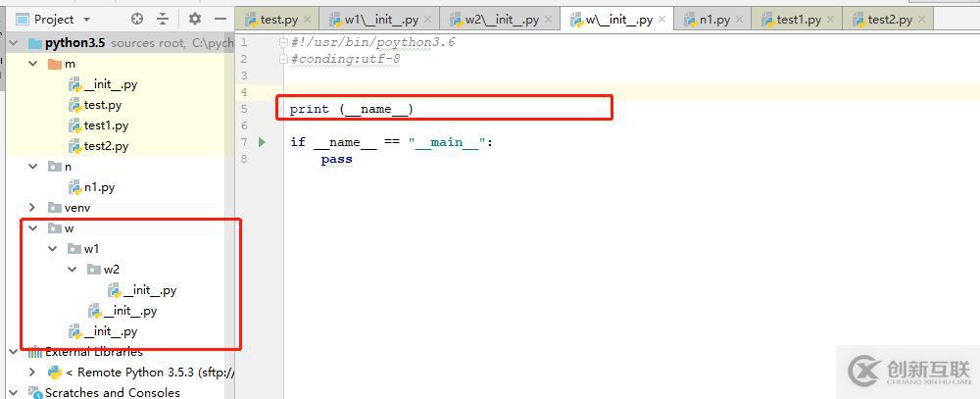
Task: Click the fold marker on the coding comment line
Action: point(284,59)
